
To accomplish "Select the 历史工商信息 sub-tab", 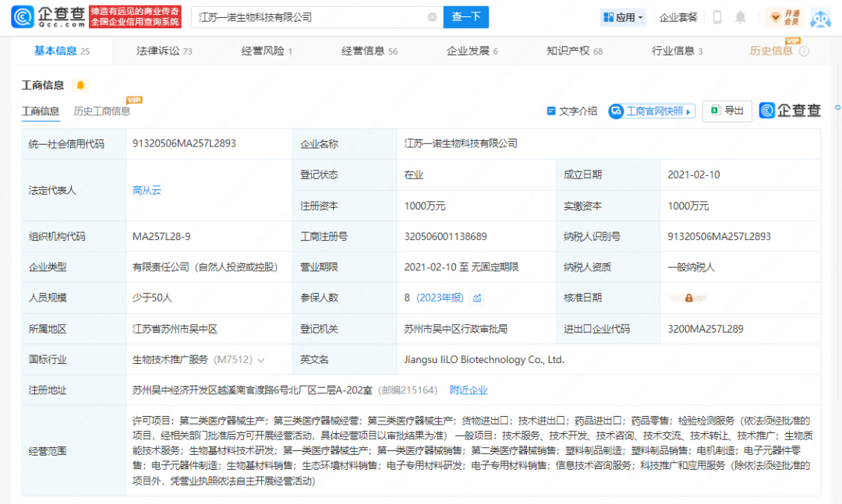I will pyautogui.click(x=102, y=111).
